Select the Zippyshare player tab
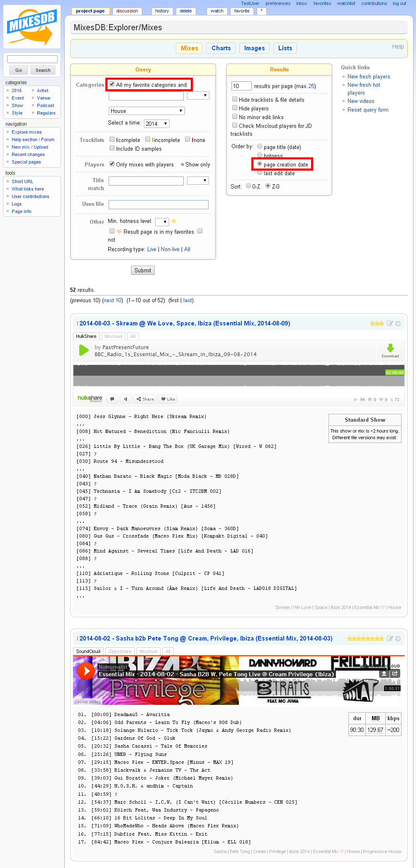Viewport: 416px width, 868px height. click(x=120, y=651)
